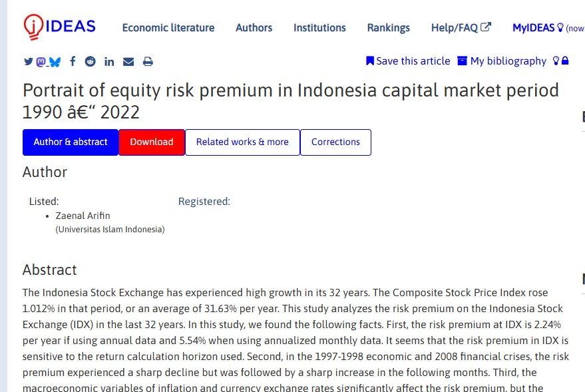Image resolution: width=585 pixels, height=392 pixels.
Task: Share article on Mastodon
Action: pos(41,61)
